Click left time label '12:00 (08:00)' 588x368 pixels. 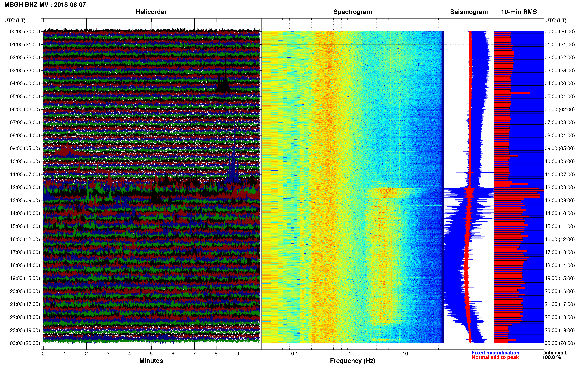[x=25, y=187]
